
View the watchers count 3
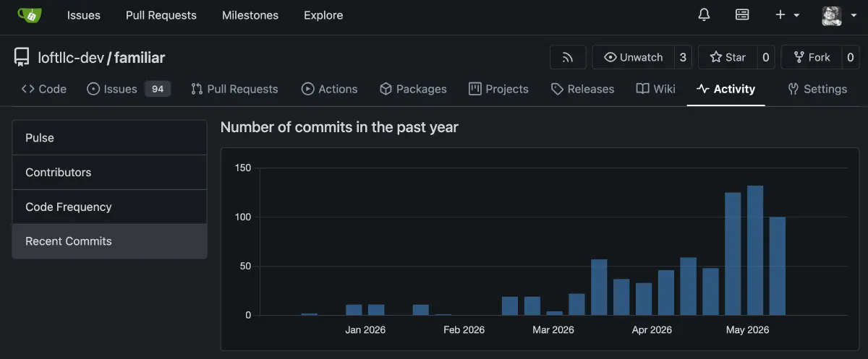click(683, 57)
